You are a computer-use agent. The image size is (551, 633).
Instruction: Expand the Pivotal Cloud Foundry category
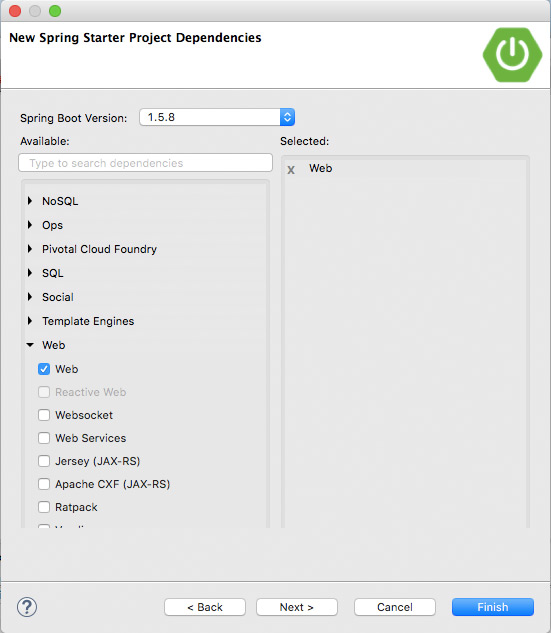(30, 249)
